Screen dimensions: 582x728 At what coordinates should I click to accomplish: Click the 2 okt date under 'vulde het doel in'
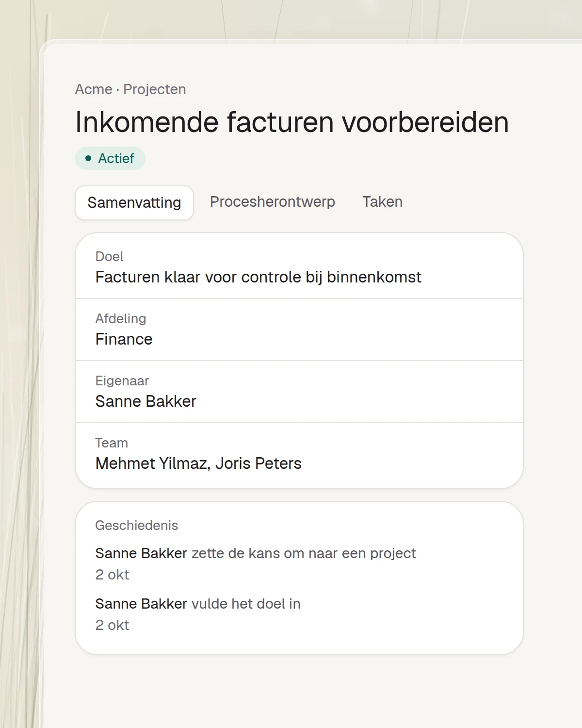(x=113, y=625)
